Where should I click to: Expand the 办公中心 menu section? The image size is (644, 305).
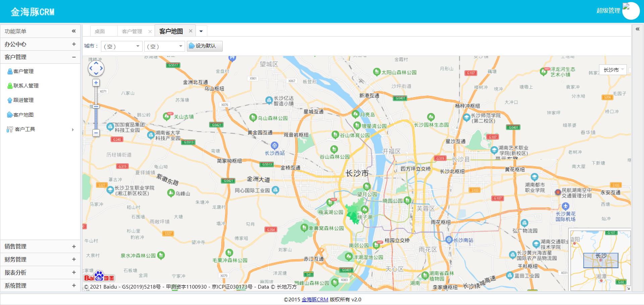74,44
